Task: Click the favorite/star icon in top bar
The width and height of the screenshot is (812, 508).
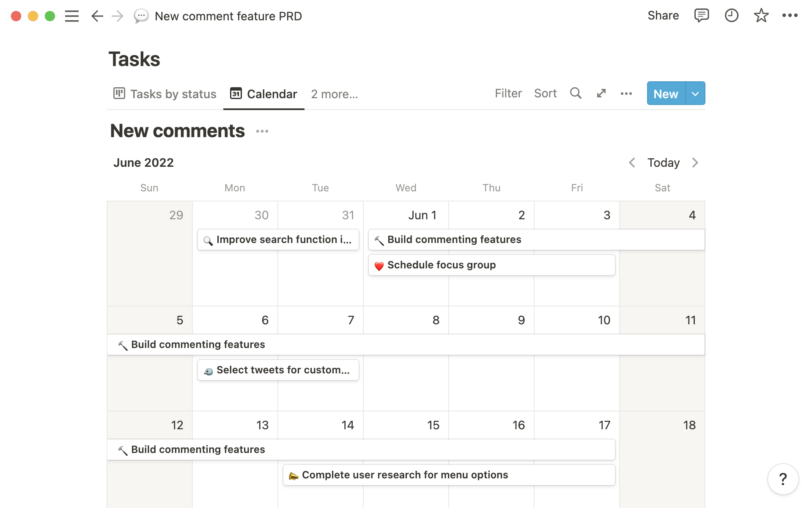Action: [761, 16]
